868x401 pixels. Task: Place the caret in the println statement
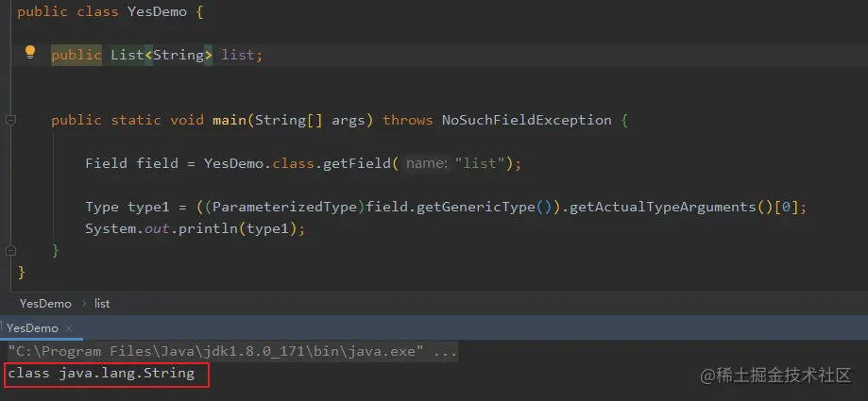(x=195, y=228)
